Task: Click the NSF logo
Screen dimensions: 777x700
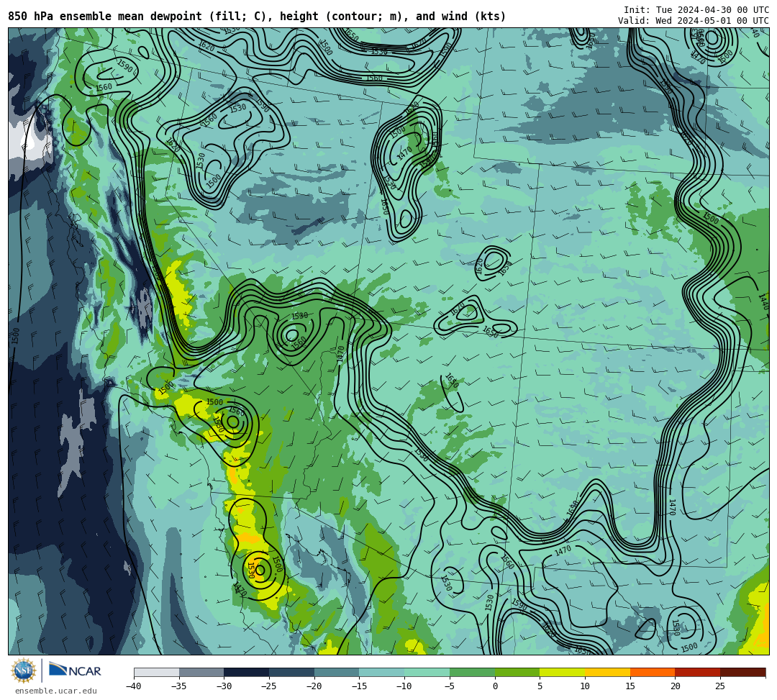Action: point(24,671)
